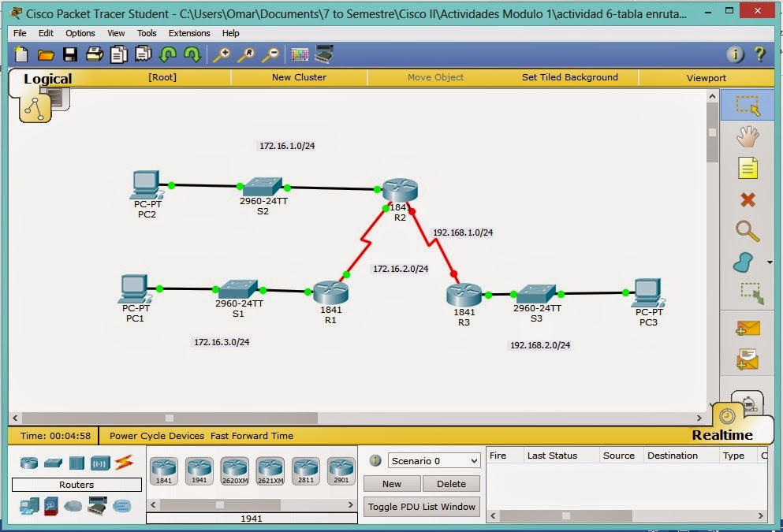783x532 pixels.
Task: Click the scenario info 'i' icon
Action: point(375,460)
